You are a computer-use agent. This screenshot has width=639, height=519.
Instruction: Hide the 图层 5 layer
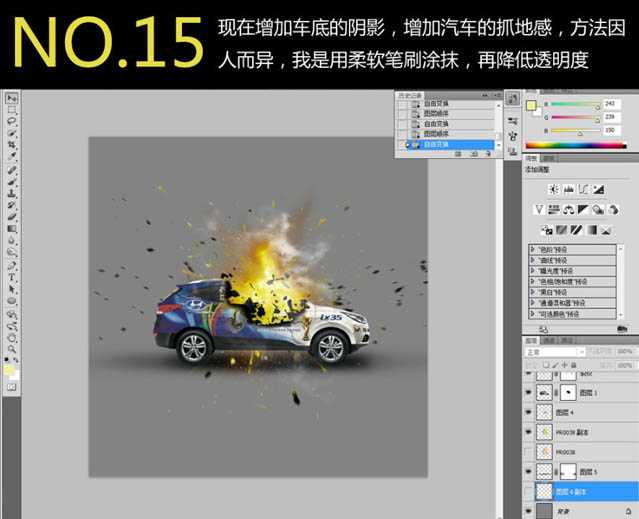(x=529, y=471)
